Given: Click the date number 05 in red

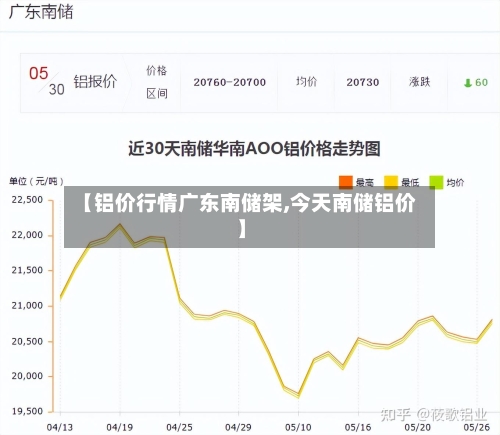Looking at the screenshot, I should pyautogui.click(x=39, y=73).
